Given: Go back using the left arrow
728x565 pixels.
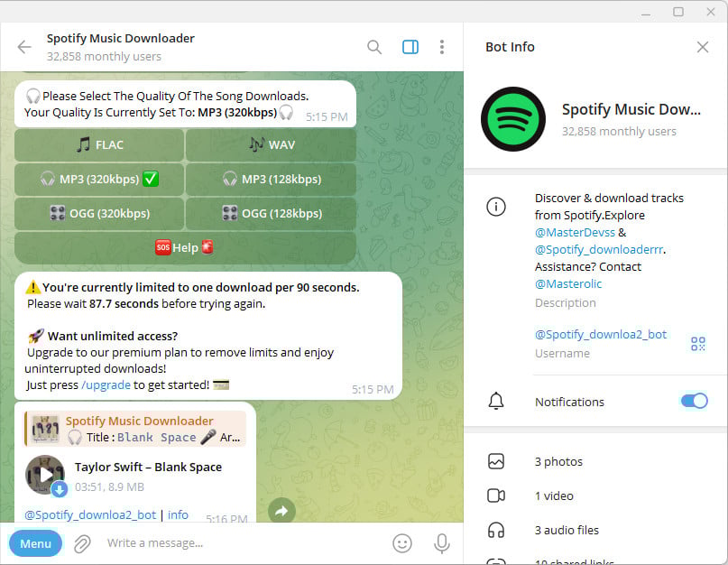Looking at the screenshot, I should 24,47.
